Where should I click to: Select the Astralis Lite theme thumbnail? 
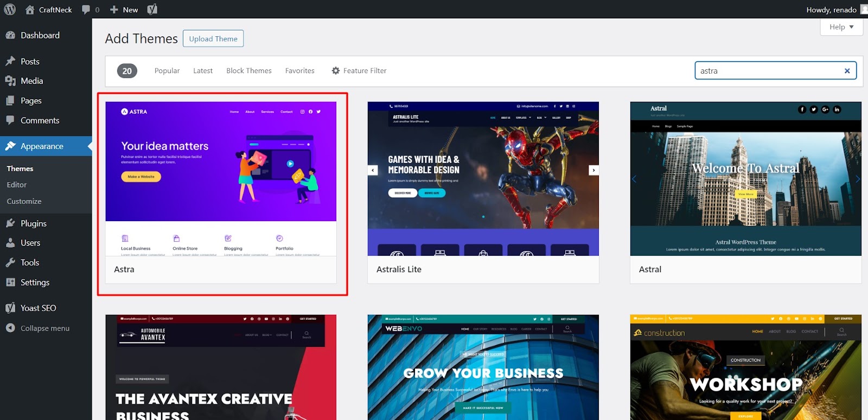(483, 179)
